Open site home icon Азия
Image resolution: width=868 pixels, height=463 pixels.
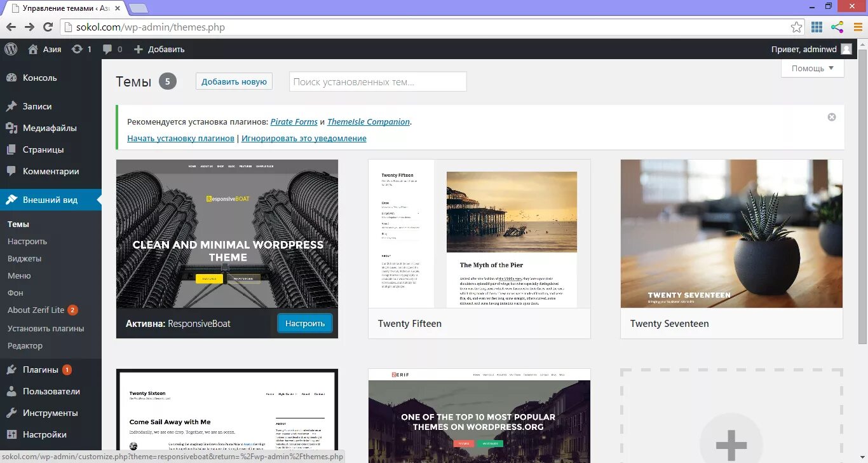pos(33,49)
